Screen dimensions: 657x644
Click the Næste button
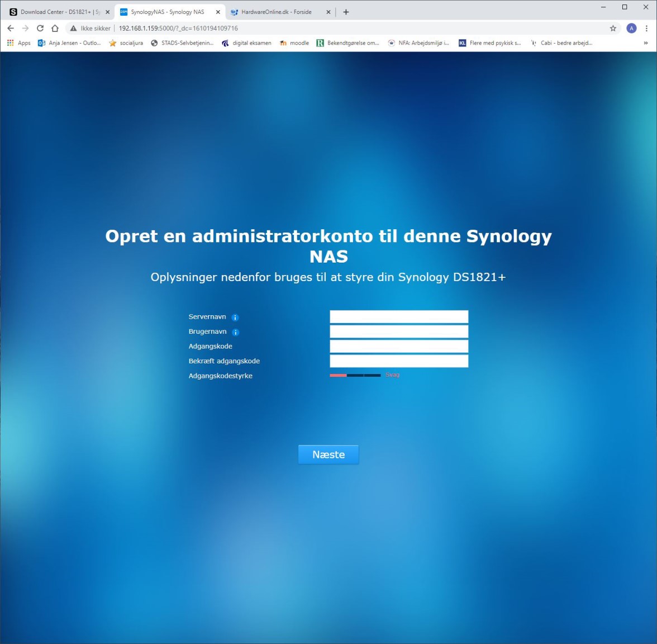pos(328,454)
